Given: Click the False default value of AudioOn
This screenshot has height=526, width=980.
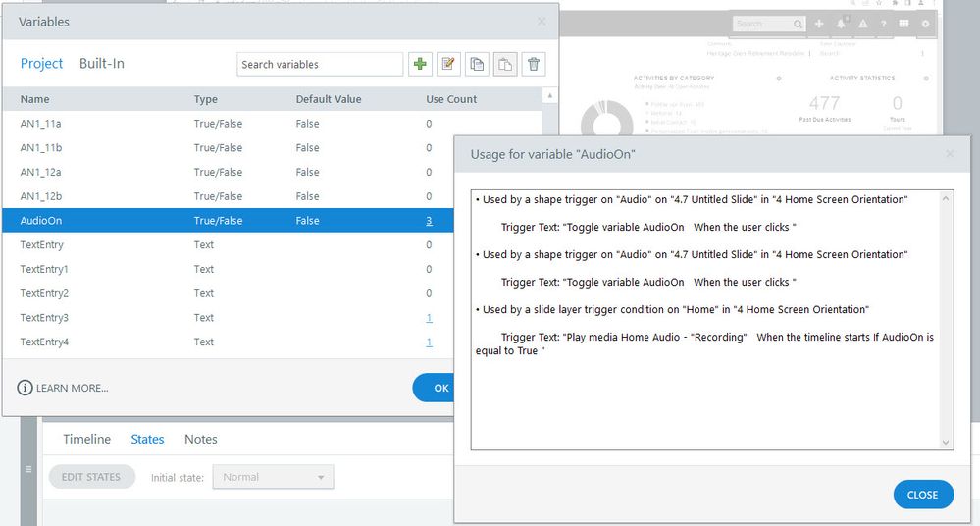Looking at the screenshot, I should pyautogui.click(x=307, y=220).
